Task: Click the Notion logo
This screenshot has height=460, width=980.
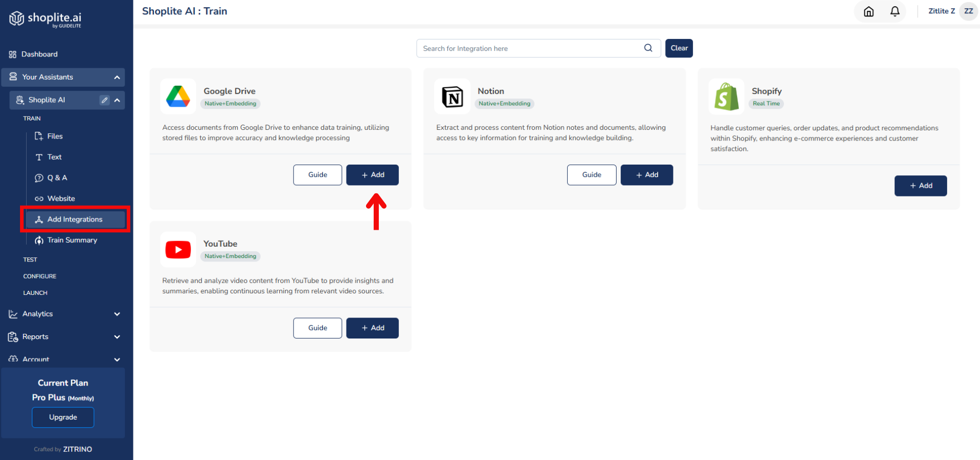Action: [452, 96]
